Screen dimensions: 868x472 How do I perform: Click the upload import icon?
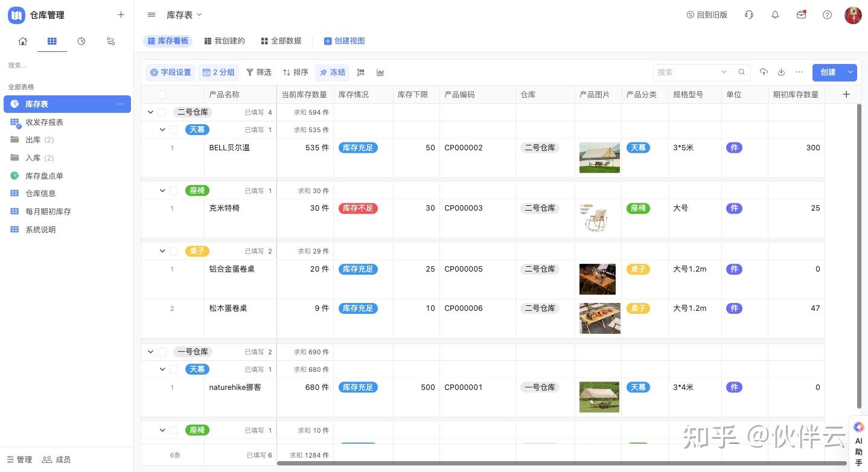(764, 72)
